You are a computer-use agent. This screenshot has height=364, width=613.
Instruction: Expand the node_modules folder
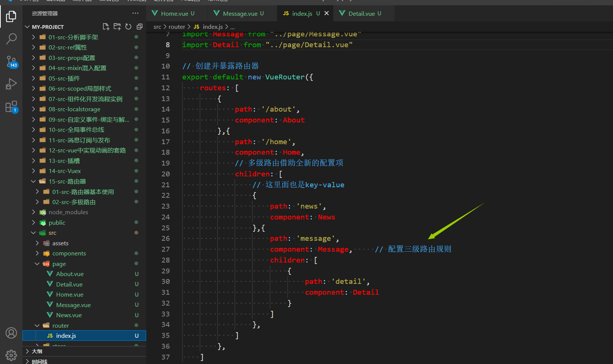point(33,212)
